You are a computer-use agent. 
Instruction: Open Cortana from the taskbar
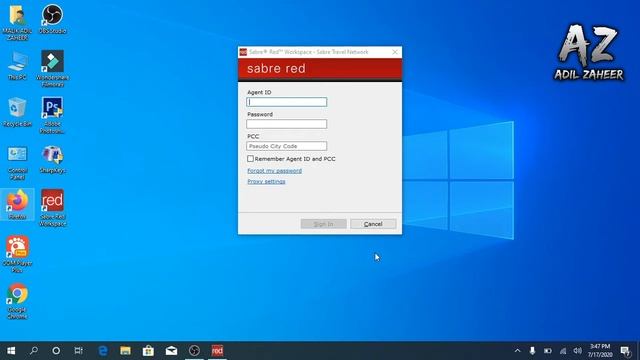56,351
